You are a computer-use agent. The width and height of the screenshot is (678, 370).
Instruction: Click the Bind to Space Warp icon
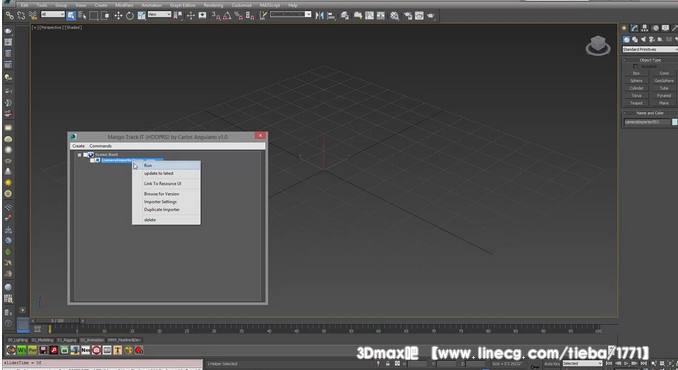click(32, 16)
